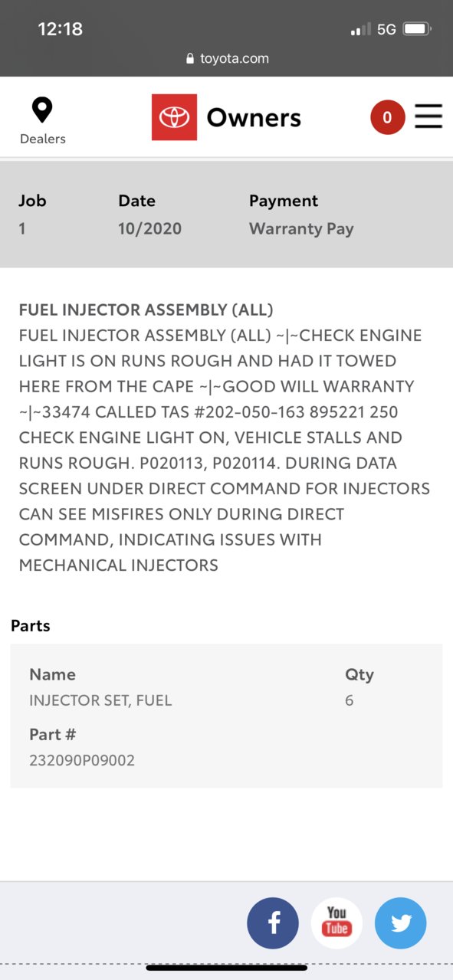453x980 pixels.
Task: Open the Toyota logo home link
Action: pyautogui.click(x=174, y=117)
